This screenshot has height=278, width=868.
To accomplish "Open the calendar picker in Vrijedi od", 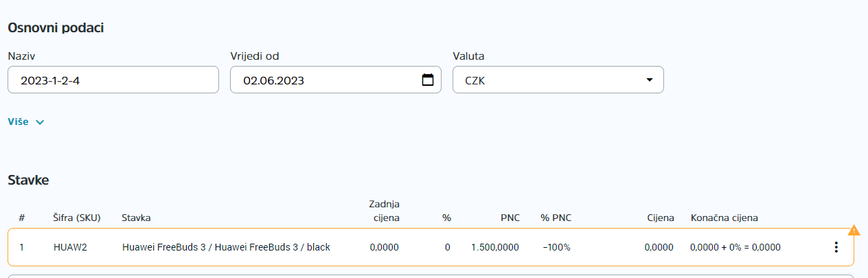I will pos(427,80).
